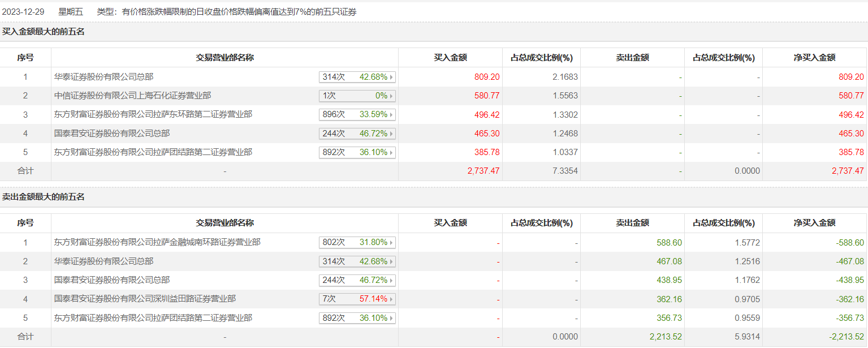
Task: Open the 1次 0% stats dropdown
Action: click(x=357, y=96)
